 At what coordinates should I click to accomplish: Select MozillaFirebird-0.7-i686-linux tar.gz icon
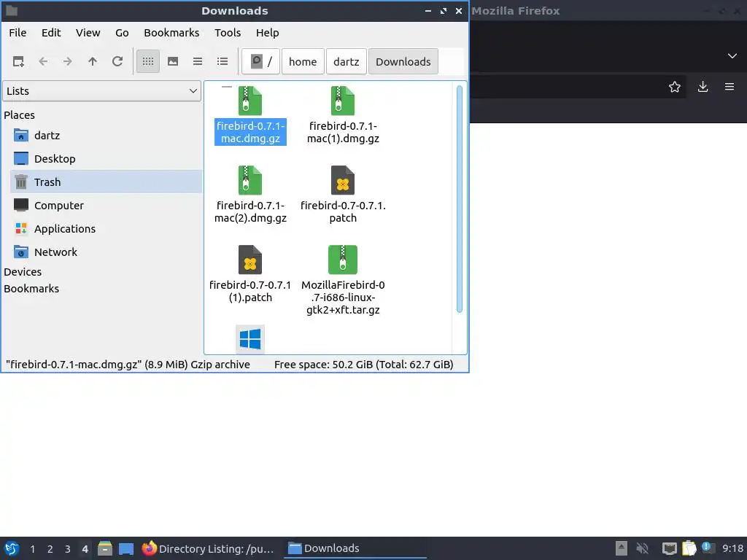click(x=343, y=260)
